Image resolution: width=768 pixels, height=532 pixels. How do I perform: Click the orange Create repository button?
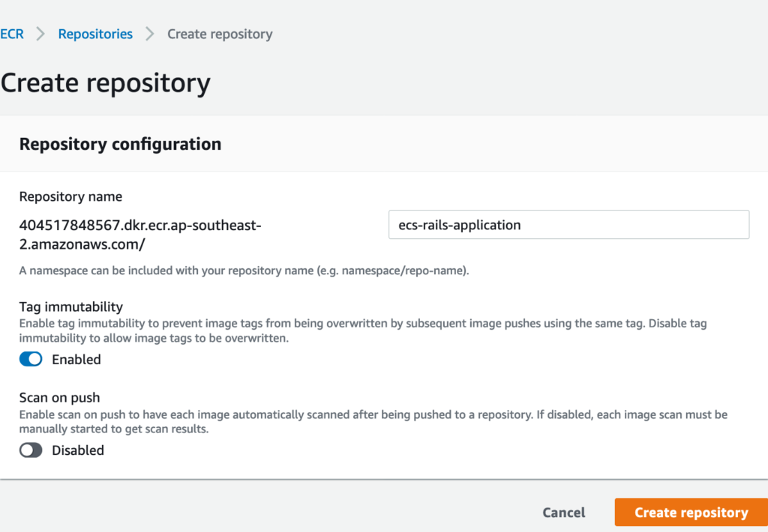coord(691,513)
